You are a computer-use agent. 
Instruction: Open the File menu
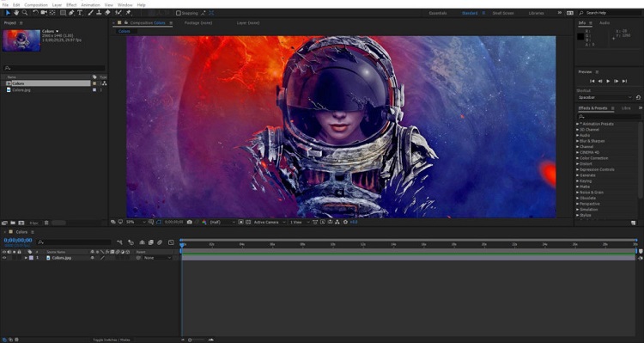click(5, 5)
